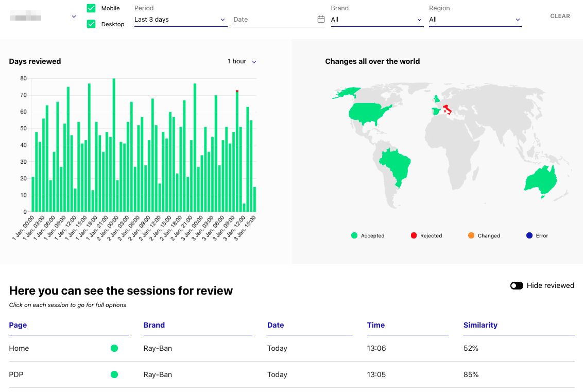583x392 pixels.
Task: Open the Home session row
Action: pyautogui.click(x=19, y=349)
